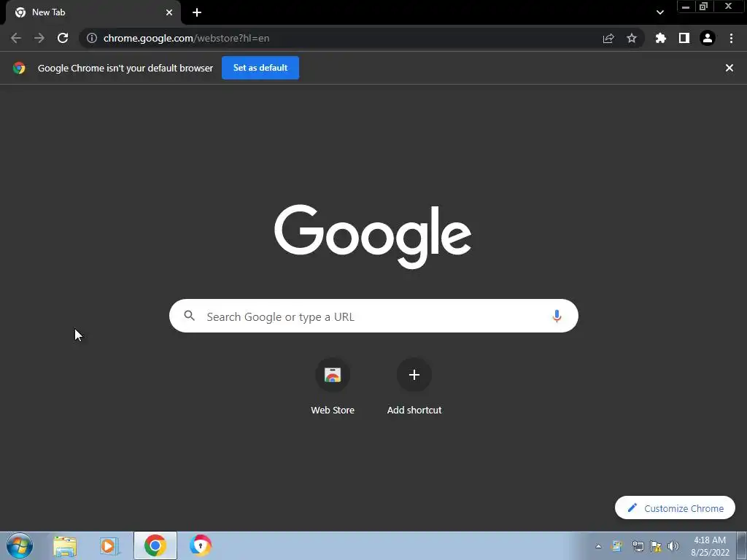Click the Chrome taskbar icon
The image size is (747, 560).
(x=155, y=545)
